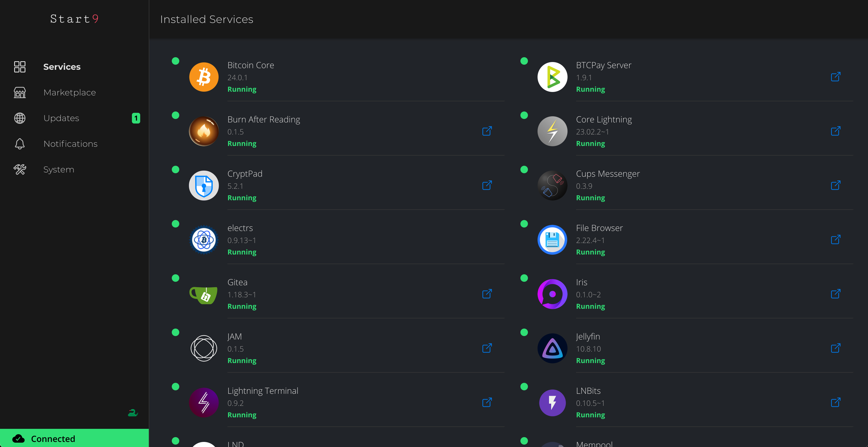Click Core Lightning version 23.02.2~1
868x447 pixels.
pos(593,132)
